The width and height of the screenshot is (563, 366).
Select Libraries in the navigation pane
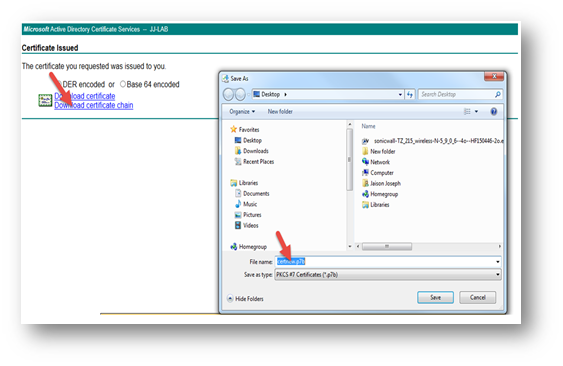(244, 183)
